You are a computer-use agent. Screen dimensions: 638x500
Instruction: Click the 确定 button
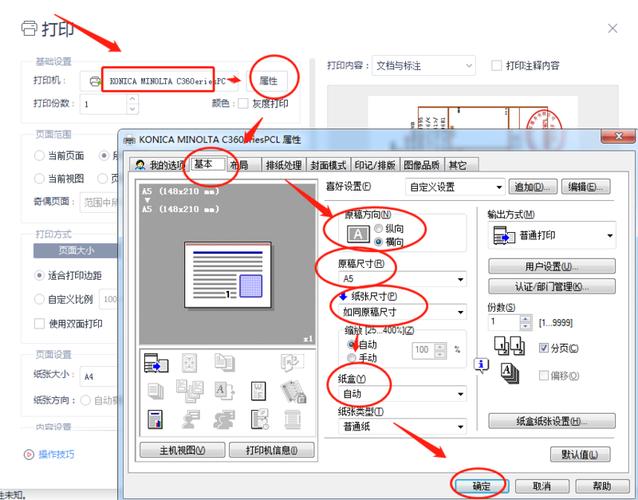pyautogui.click(x=481, y=486)
